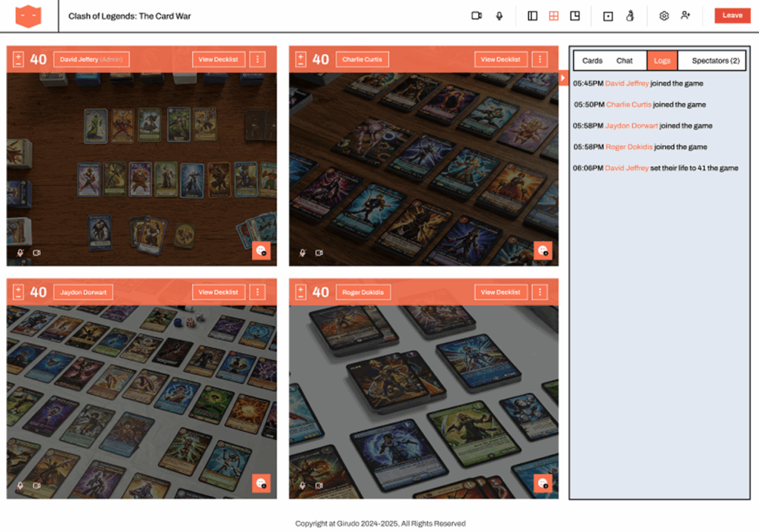Image resolution: width=759 pixels, height=532 pixels.
Task: Toggle the camera icon in top toolbar
Action: click(x=477, y=16)
